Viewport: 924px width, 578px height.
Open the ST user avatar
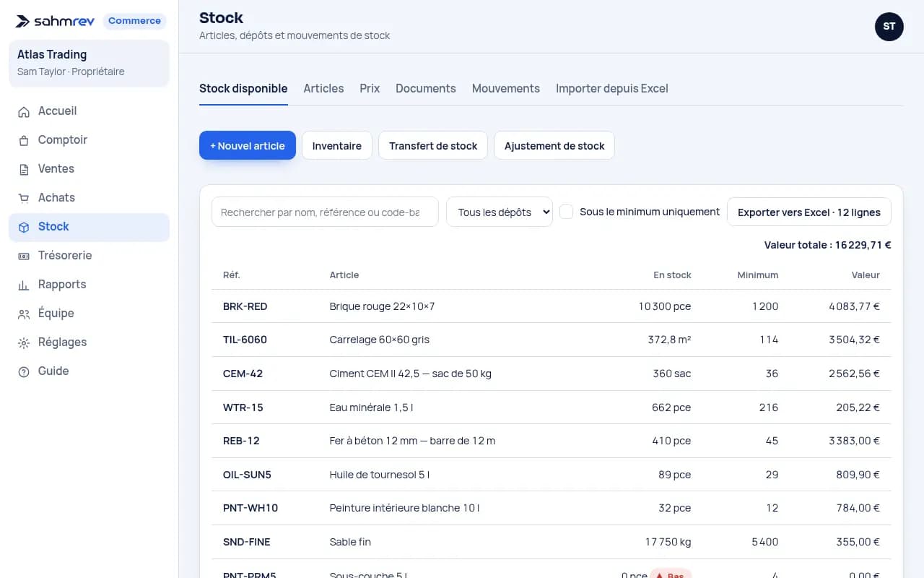tap(889, 26)
